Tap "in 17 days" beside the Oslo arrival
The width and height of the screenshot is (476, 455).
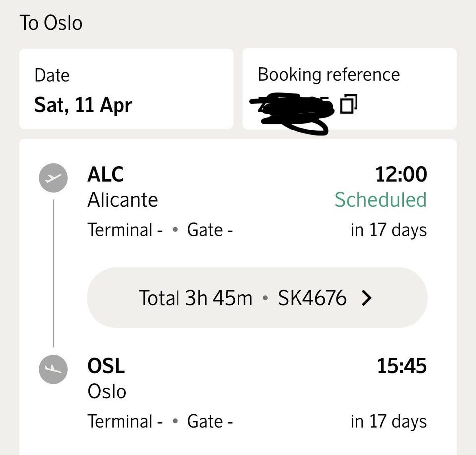pyautogui.click(x=388, y=422)
